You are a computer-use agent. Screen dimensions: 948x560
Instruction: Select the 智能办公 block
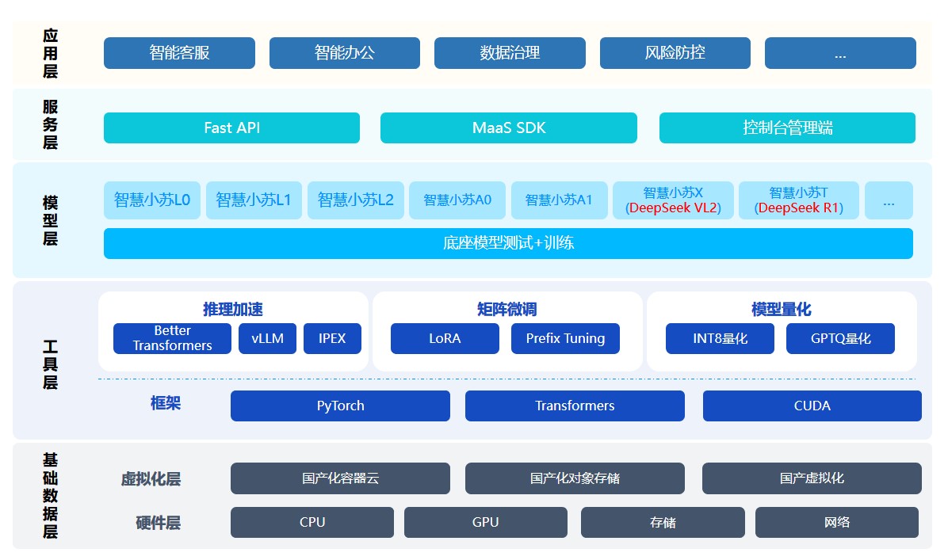[x=344, y=53]
